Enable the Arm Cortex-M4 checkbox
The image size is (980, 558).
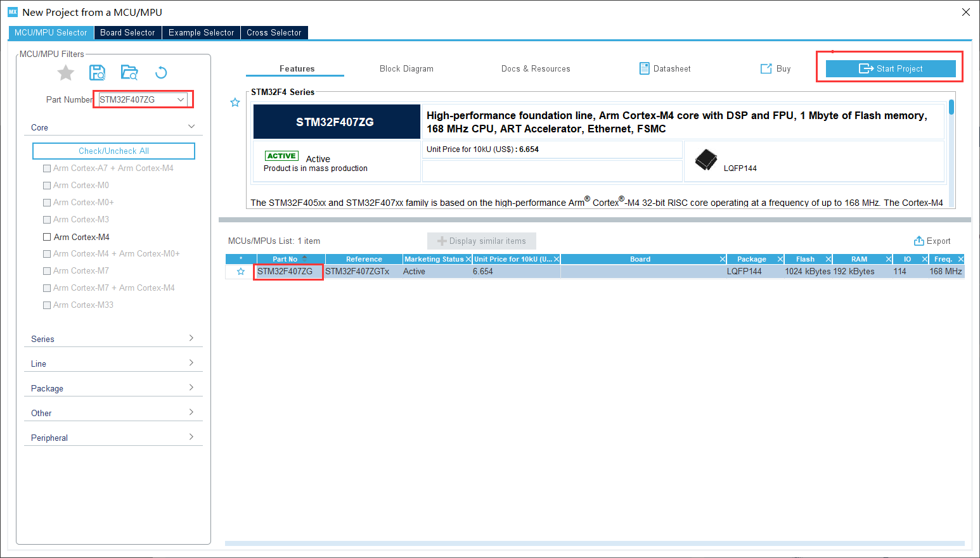point(47,237)
